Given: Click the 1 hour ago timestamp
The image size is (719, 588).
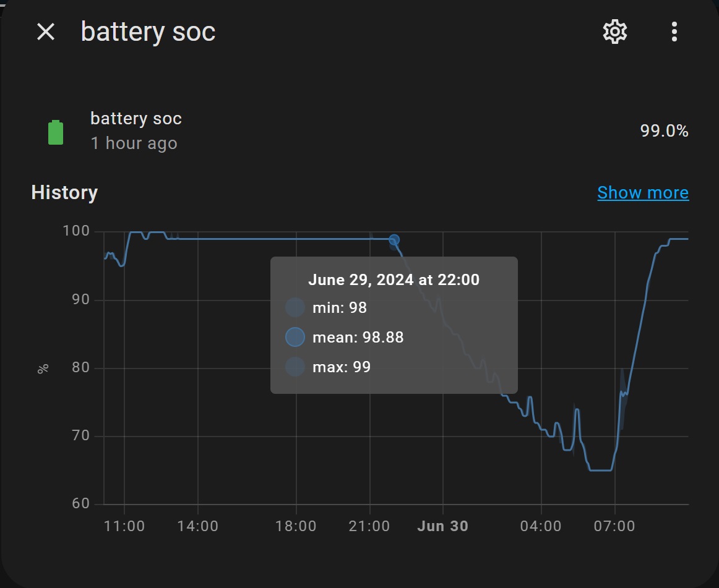Looking at the screenshot, I should click(x=134, y=143).
